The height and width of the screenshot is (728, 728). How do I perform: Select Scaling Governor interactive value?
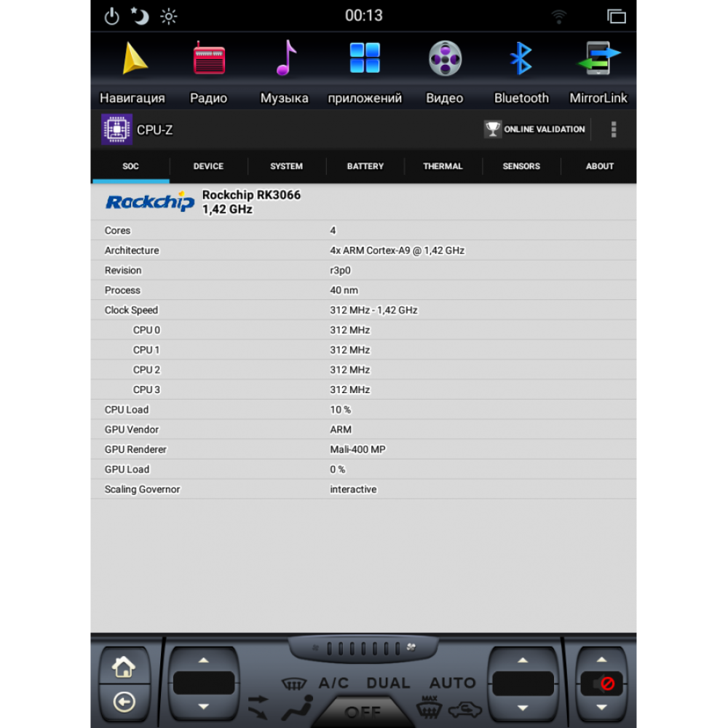click(353, 489)
